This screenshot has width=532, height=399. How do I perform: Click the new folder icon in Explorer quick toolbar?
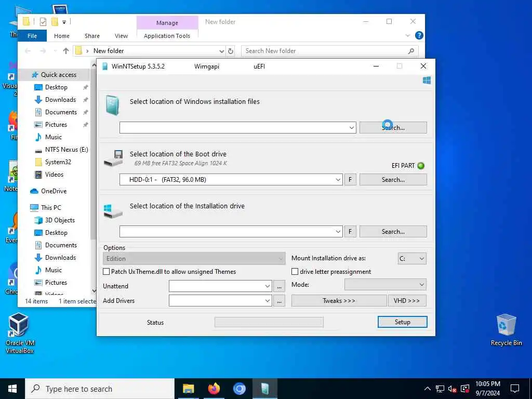pos(55,22)
